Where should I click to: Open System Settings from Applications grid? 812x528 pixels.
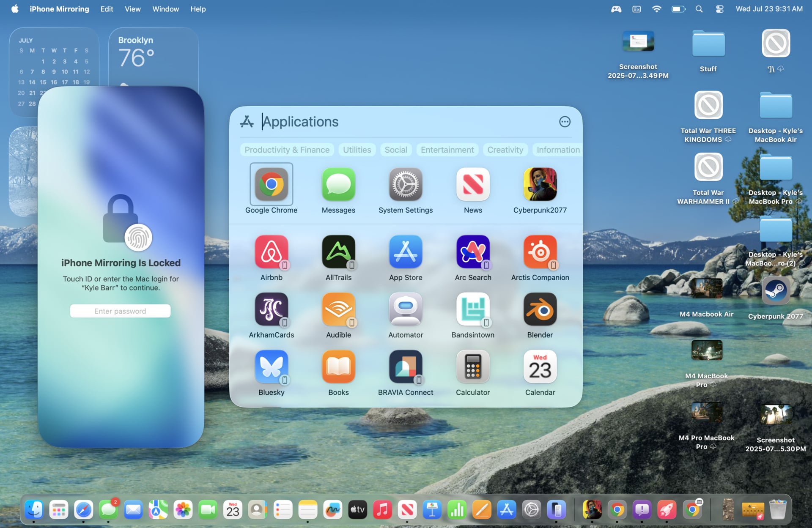[406, 184]
